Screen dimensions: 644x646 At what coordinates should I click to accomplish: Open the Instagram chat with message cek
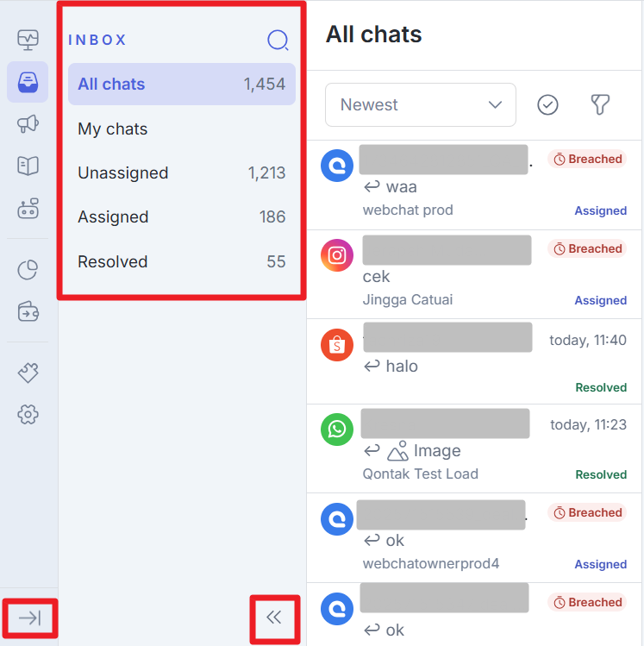point(474,274)
